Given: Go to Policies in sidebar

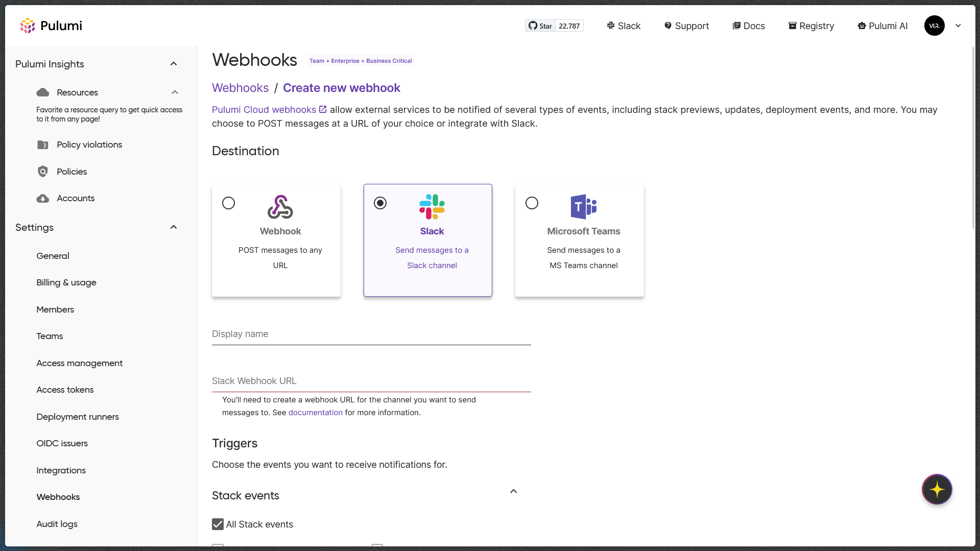Looking at the screenshot, I should [71, 172].
